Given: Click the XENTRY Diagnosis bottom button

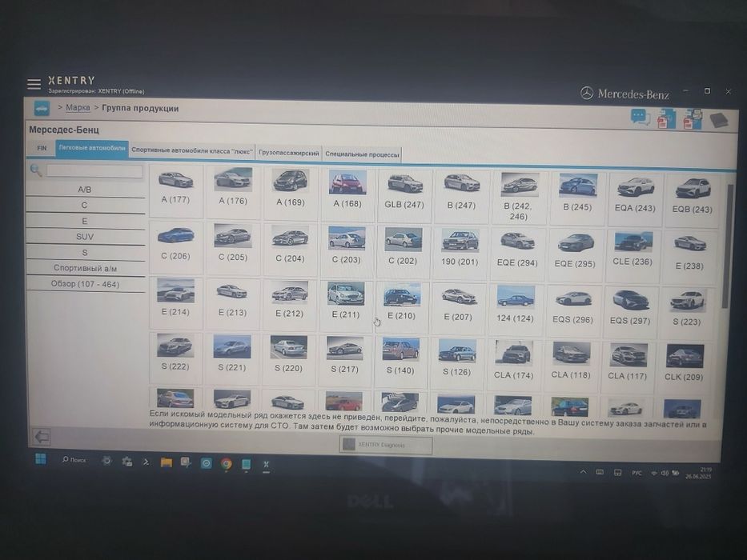Looking at the screenshot, I should click(x=386, y=445).
